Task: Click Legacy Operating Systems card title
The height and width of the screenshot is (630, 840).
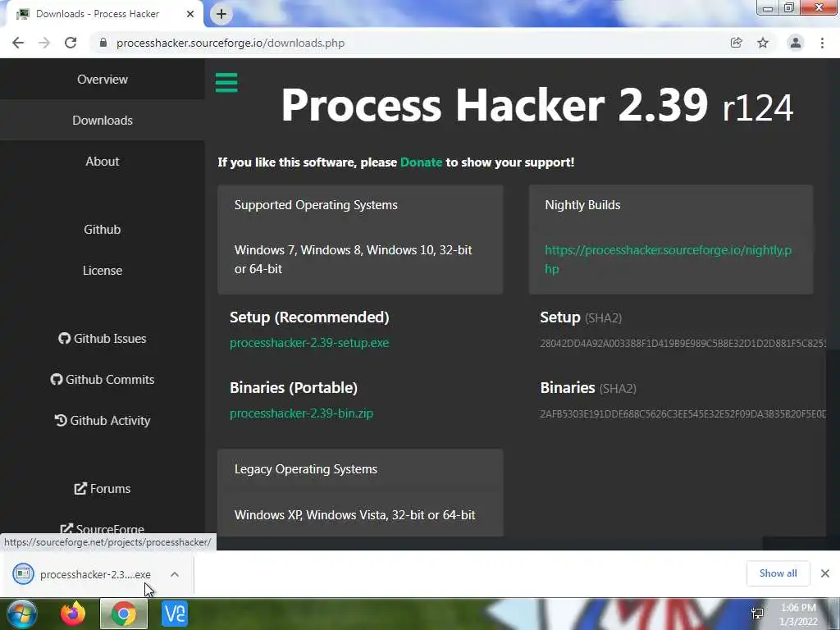Action: (306, 469)
